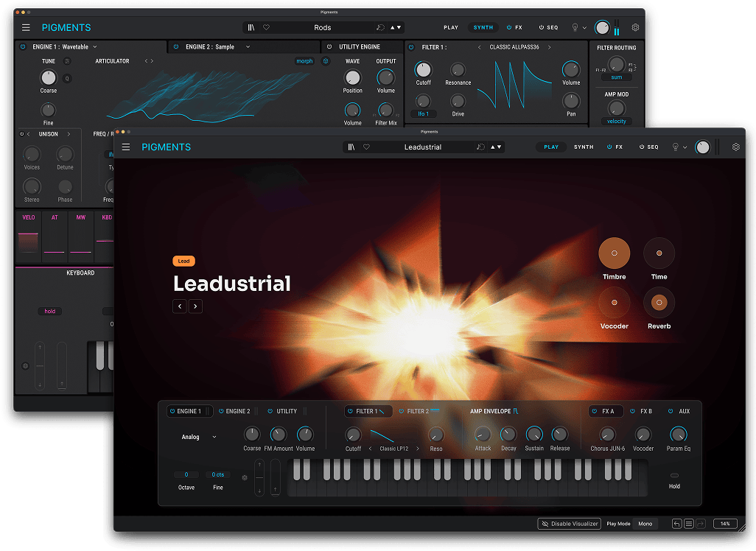756x551 pixels.
Task: Click the undo arrow in the bottom bar
Action: (x=676, y=524)
